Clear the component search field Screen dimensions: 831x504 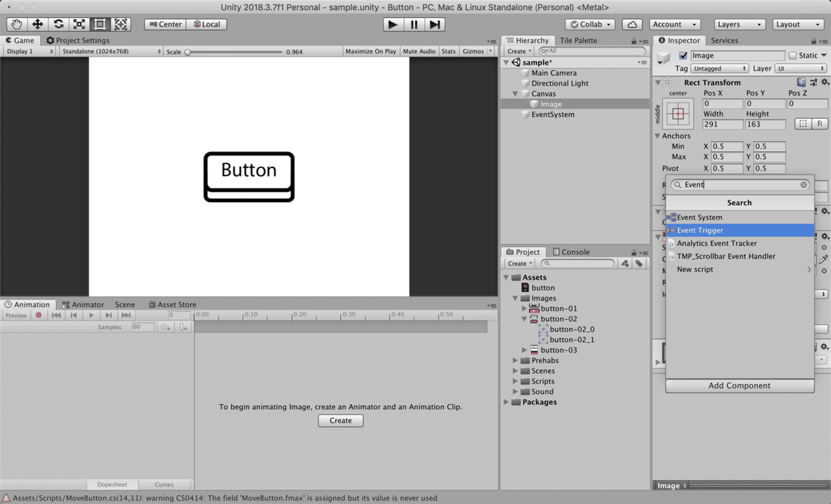804,185
